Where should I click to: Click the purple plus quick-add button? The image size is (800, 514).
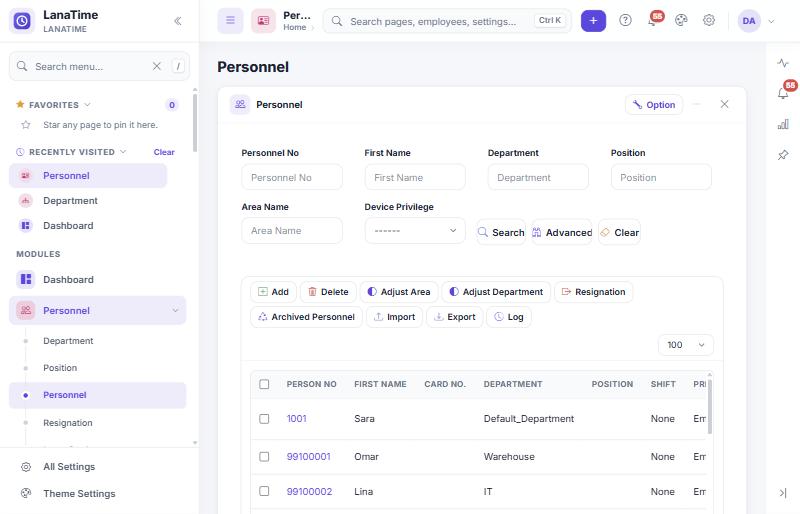click(593, 21)
